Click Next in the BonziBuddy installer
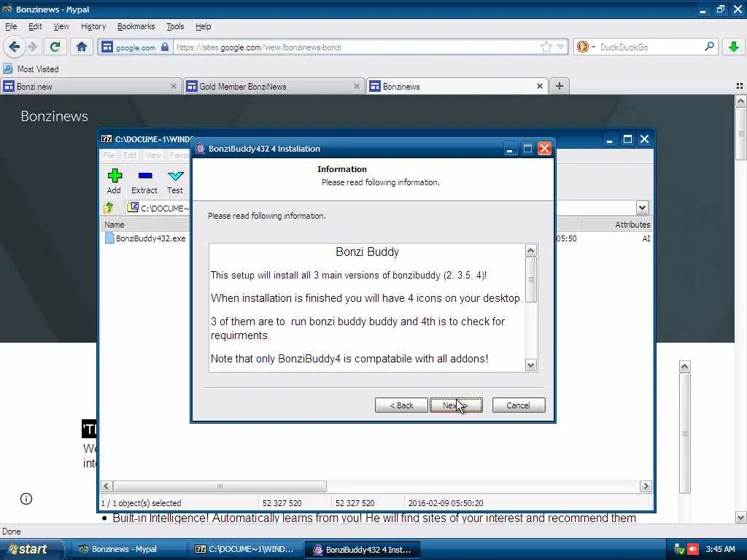Viewport: 747px width, 560px height. coord(456,405)
